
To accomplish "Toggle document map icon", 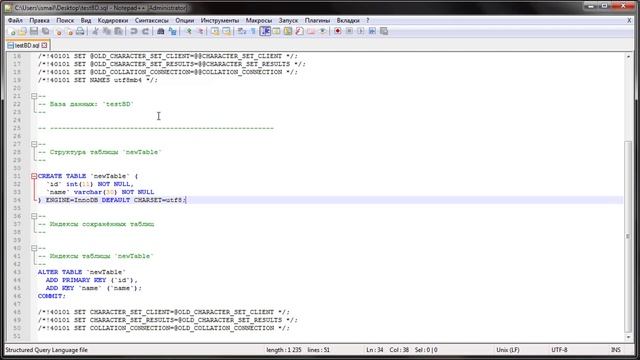I will point(288,31).
